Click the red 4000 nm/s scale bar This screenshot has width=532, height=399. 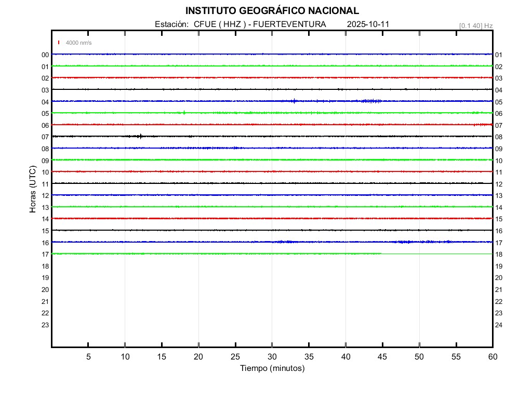[x=59, y=43]
